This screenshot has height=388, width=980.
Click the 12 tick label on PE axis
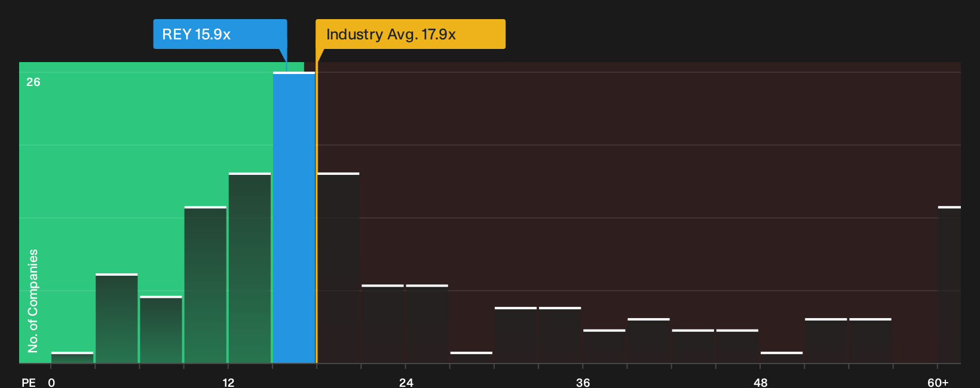point(228,382)
